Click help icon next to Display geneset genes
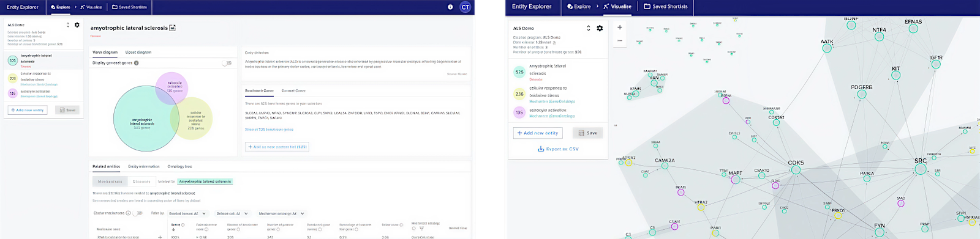 [136, 63]
